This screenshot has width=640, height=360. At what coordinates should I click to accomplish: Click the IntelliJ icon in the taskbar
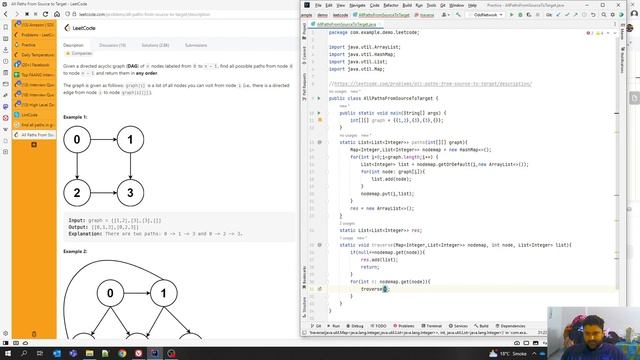[x=155, y=353]
